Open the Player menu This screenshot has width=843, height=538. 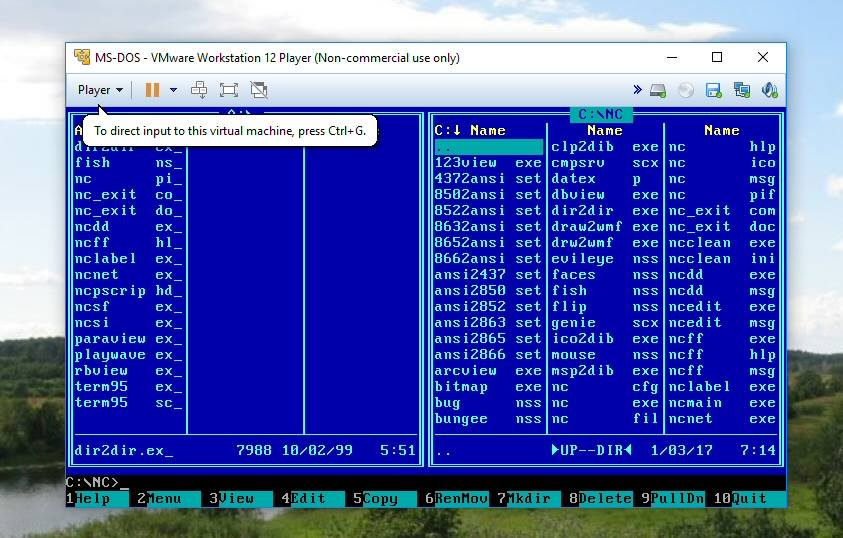tap(100, 90)
